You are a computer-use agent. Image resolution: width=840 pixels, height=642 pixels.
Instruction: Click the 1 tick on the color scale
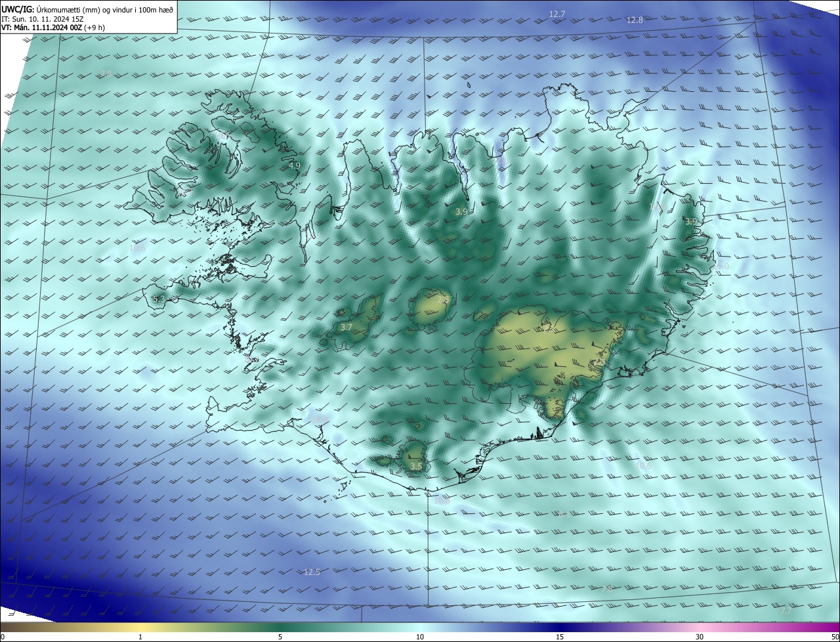tap(140, 637)
